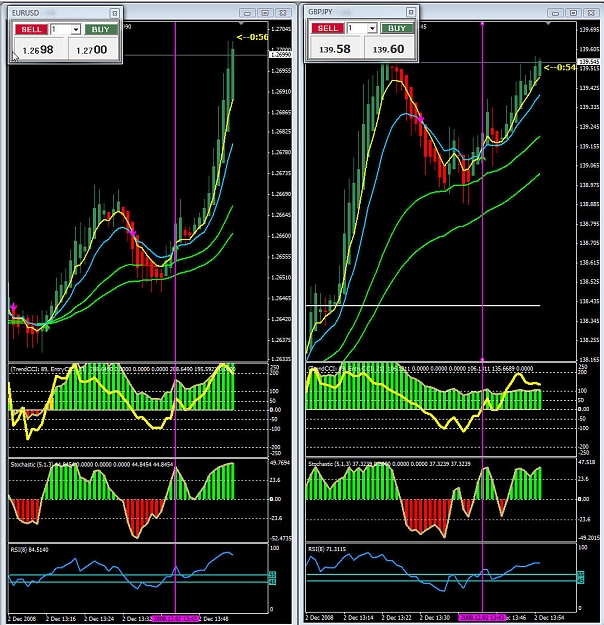Click the pink time marker on the GBPJPY time axis

[x=482, y=617]
